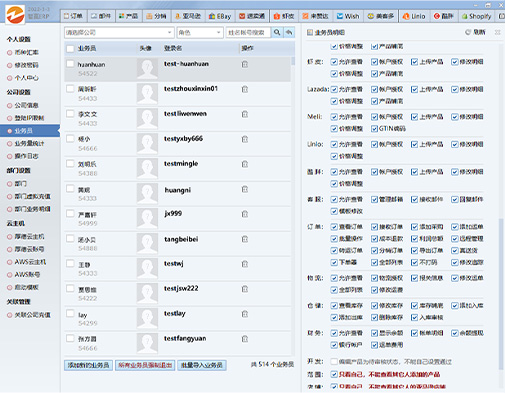Screen dimensions: 505x393
Task: Click the trash icon in testlay row
Action: pyautogui.click(x=245, y=314)
